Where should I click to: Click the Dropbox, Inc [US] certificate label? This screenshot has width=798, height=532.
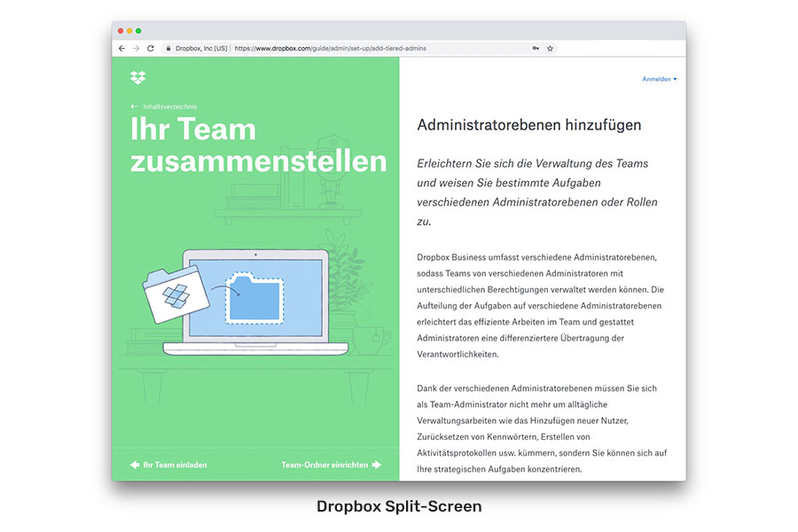201,49
